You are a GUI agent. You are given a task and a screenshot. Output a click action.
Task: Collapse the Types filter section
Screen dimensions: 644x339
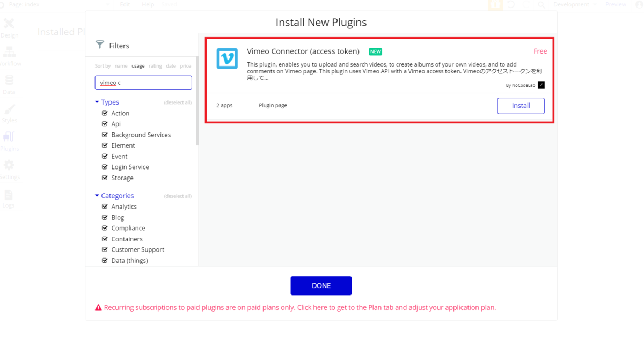click(x=107, y=102)
